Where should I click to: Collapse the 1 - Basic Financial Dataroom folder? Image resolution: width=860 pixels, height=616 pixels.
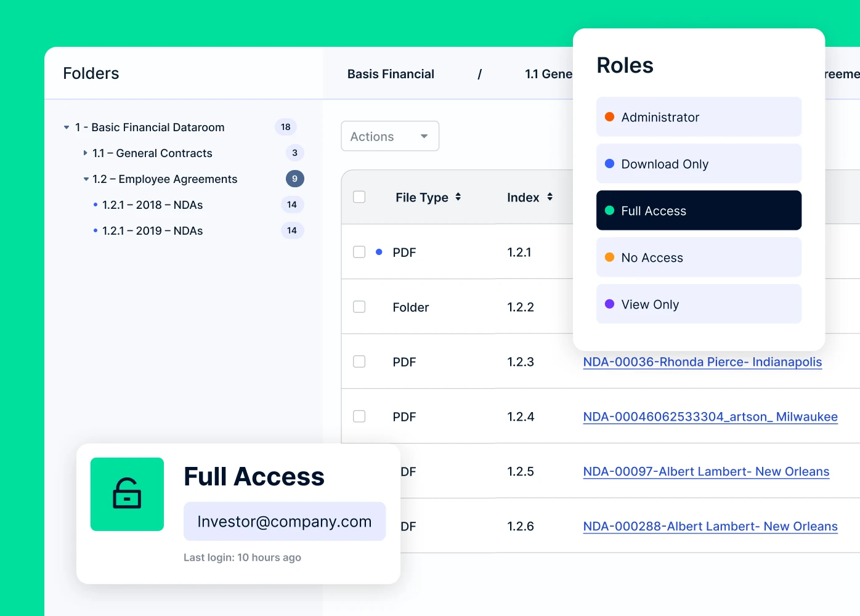(x=67, y=128)
